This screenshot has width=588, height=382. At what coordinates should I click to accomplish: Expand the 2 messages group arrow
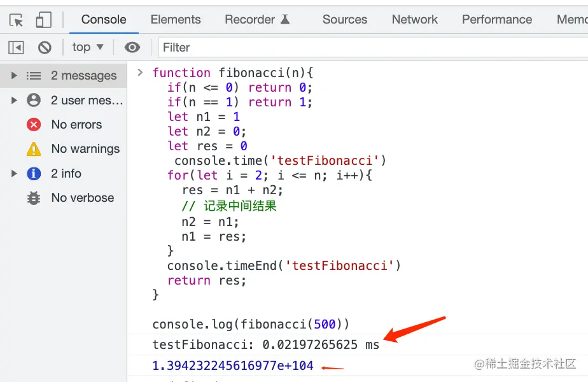point(14,76)
